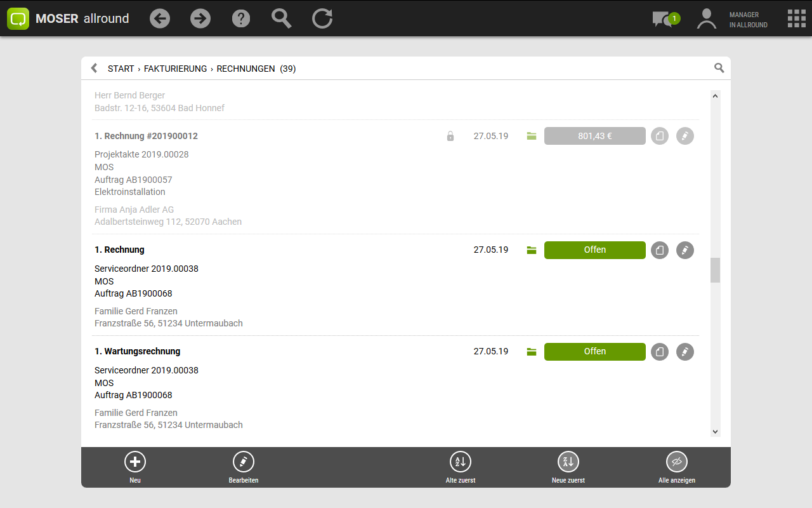Click the MOSER allround logo icon

pos(18,18)
